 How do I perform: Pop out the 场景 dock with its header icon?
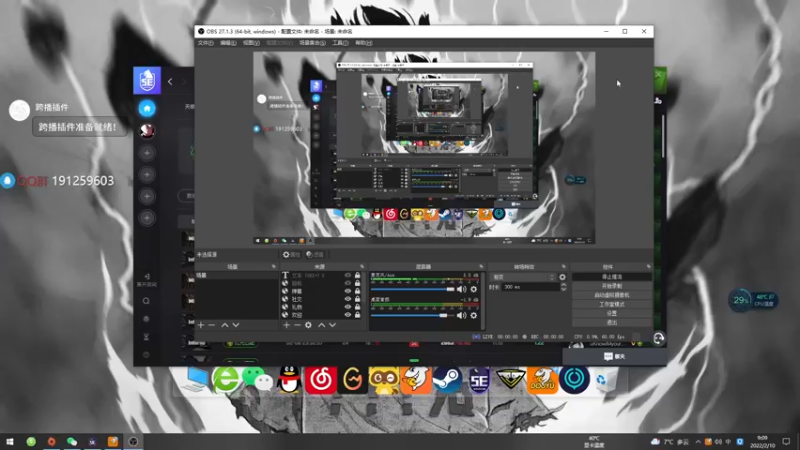coord(273,267)
